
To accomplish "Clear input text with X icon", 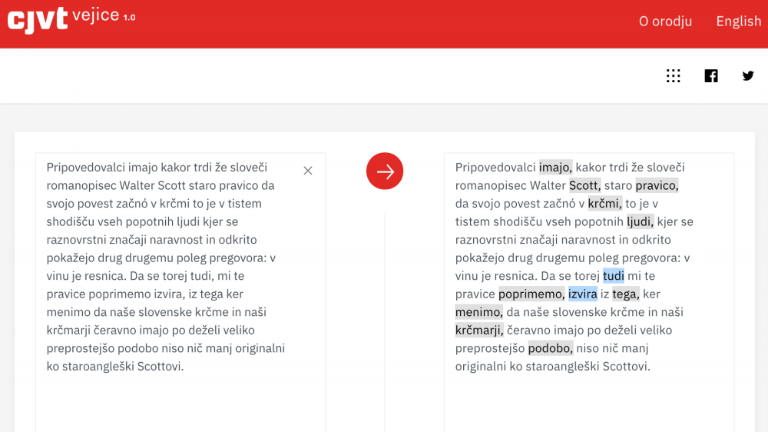I will point(308,170).
